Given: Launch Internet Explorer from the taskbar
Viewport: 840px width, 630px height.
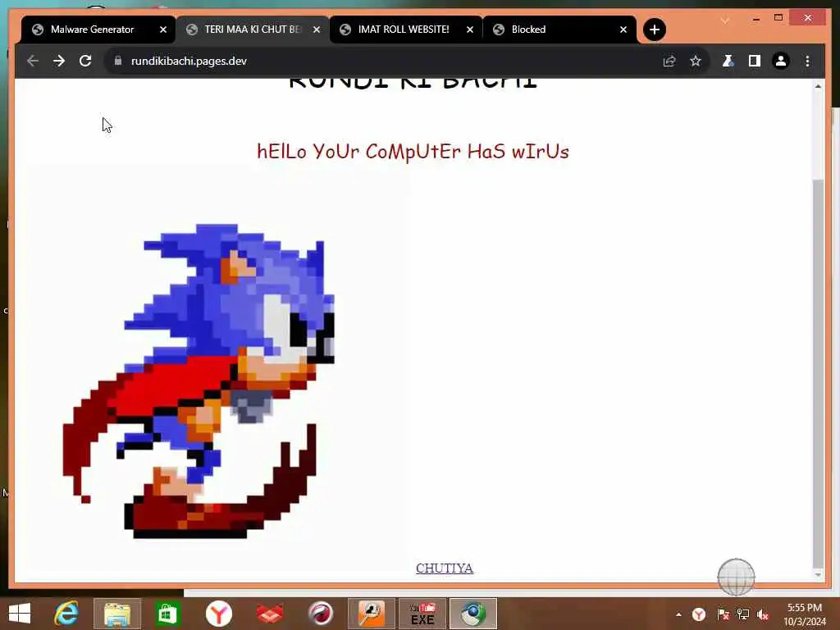Looking at the screenshot, I should coord(66,614).
